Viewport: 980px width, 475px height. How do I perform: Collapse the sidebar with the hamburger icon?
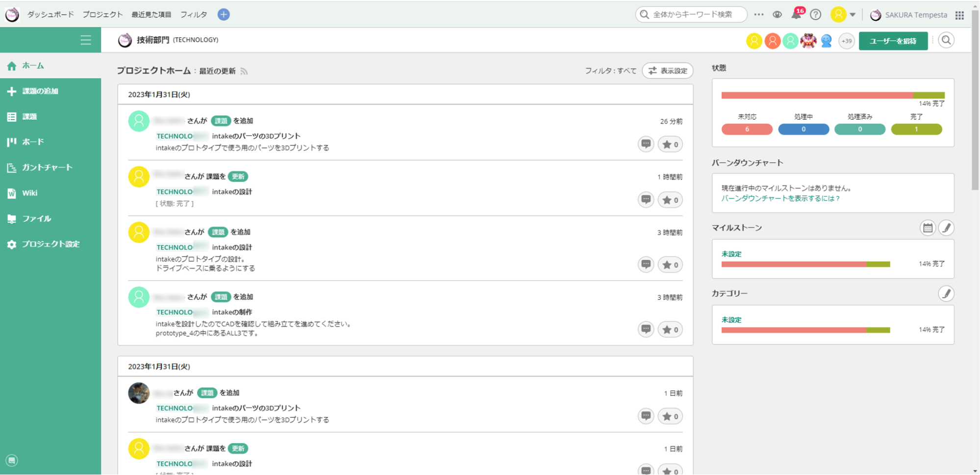(86, 40)
